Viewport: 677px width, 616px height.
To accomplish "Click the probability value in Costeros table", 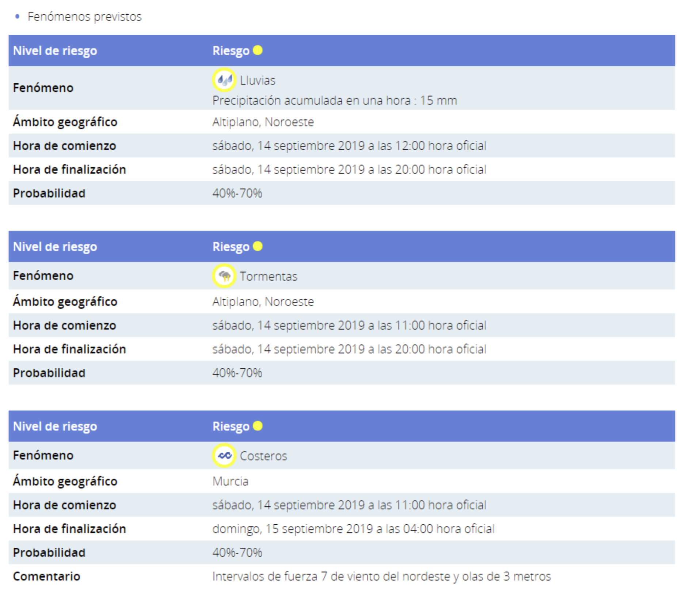I will pyautogui.click(x=237, y=552).
